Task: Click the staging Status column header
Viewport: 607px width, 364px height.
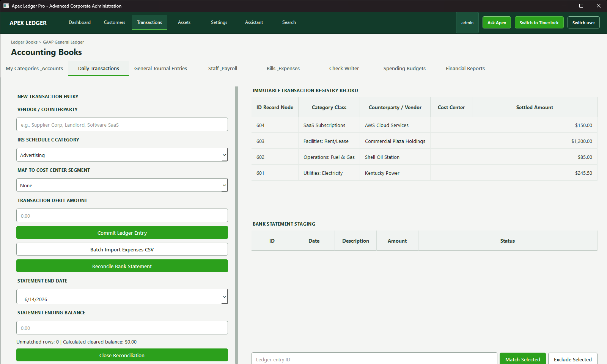Action: (508, 241)
